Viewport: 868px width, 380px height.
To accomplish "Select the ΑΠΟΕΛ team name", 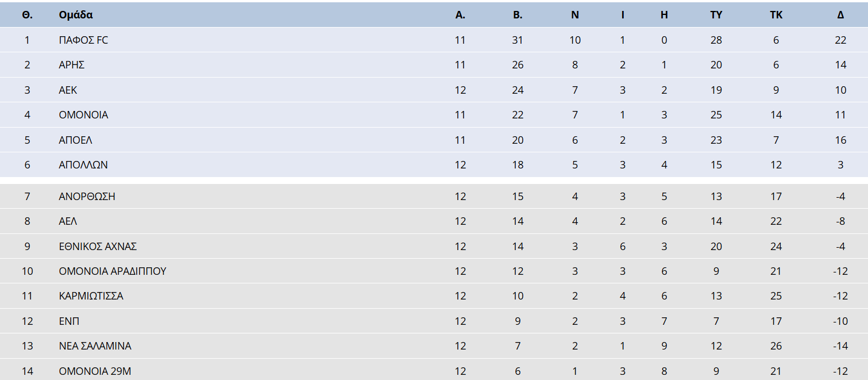I will pos(75,140).
